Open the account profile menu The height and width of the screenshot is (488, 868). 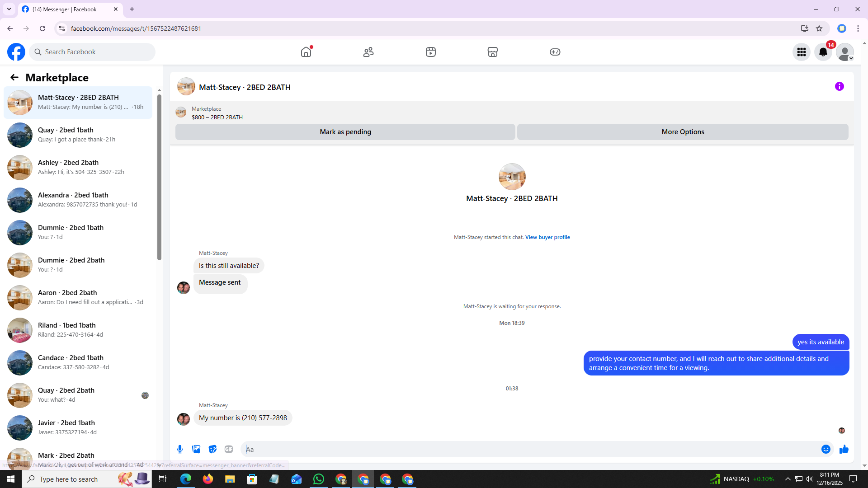pyautogui.click(x=845, y=52)
